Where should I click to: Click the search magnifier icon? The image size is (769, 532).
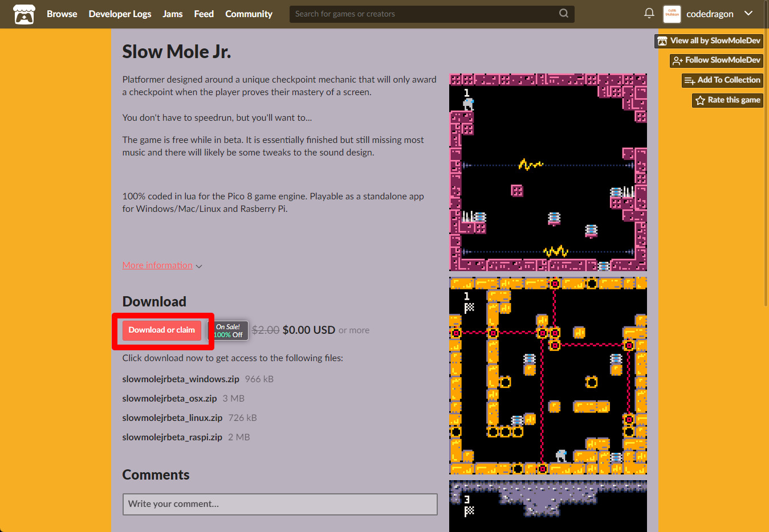(564, 14)
